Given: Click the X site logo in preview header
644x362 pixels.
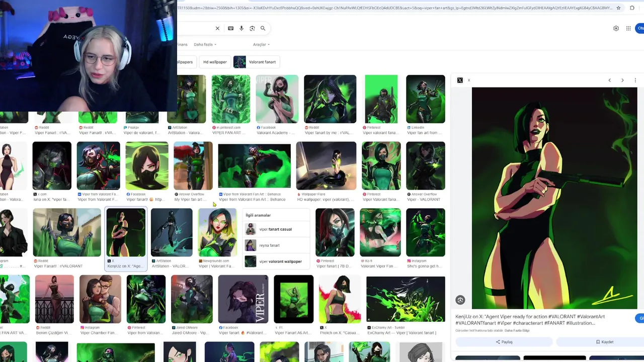Looking at the screenshot, I should [x=460, y=80].
